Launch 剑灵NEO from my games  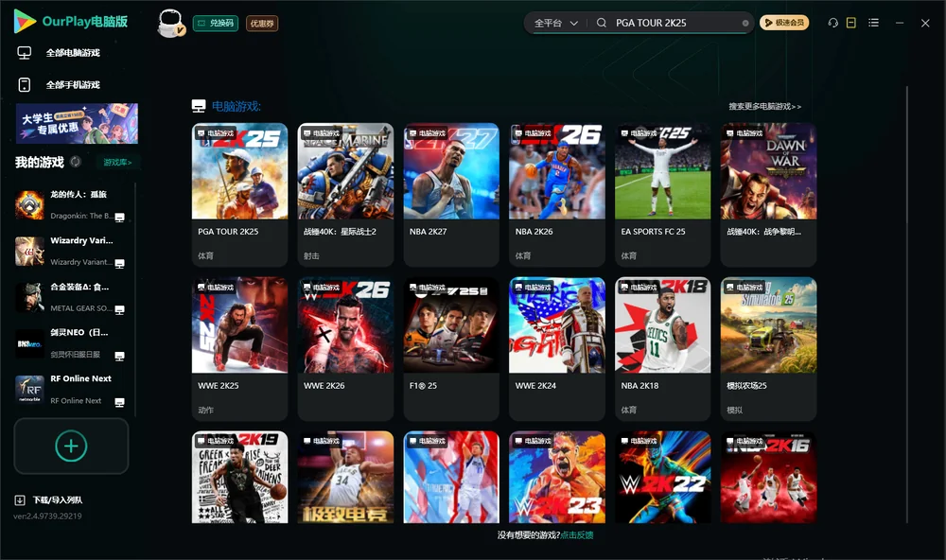coord(71,343)
